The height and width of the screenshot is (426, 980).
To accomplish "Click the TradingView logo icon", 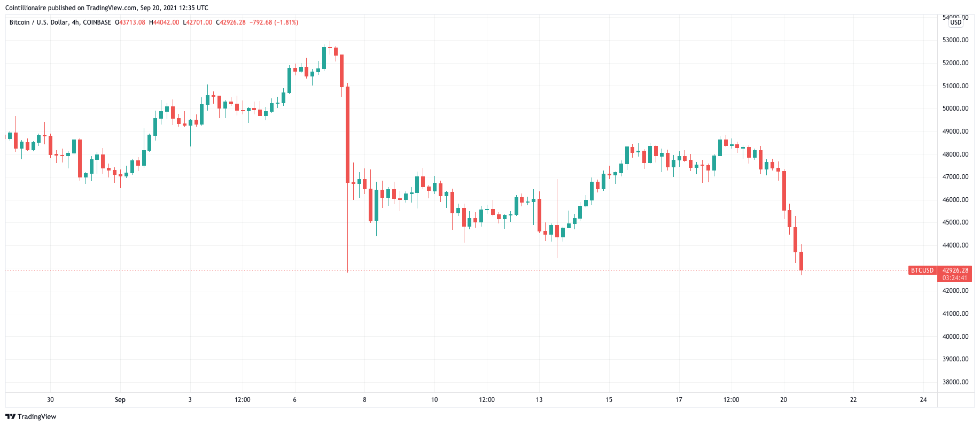I will point(11,417).
